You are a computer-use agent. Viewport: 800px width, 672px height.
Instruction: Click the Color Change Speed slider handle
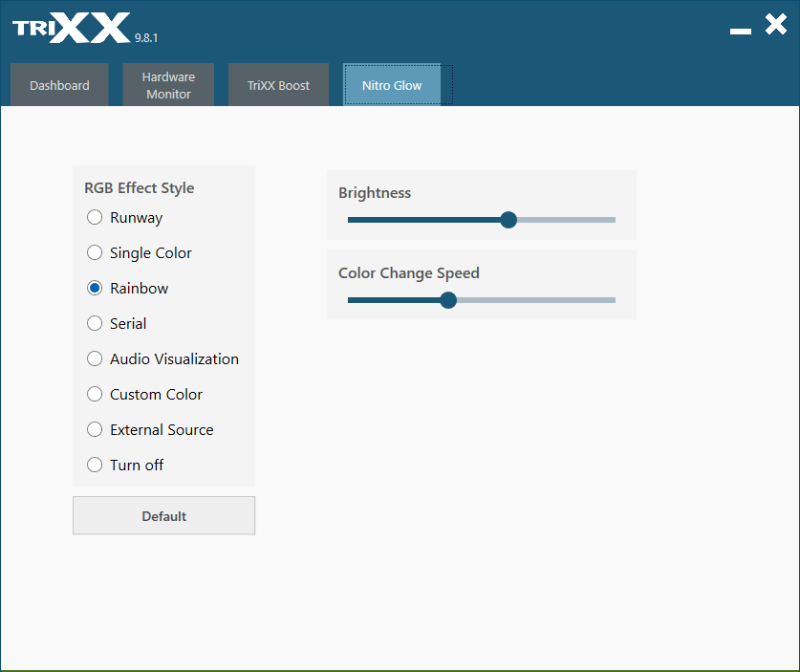click(x=448, y=300)
